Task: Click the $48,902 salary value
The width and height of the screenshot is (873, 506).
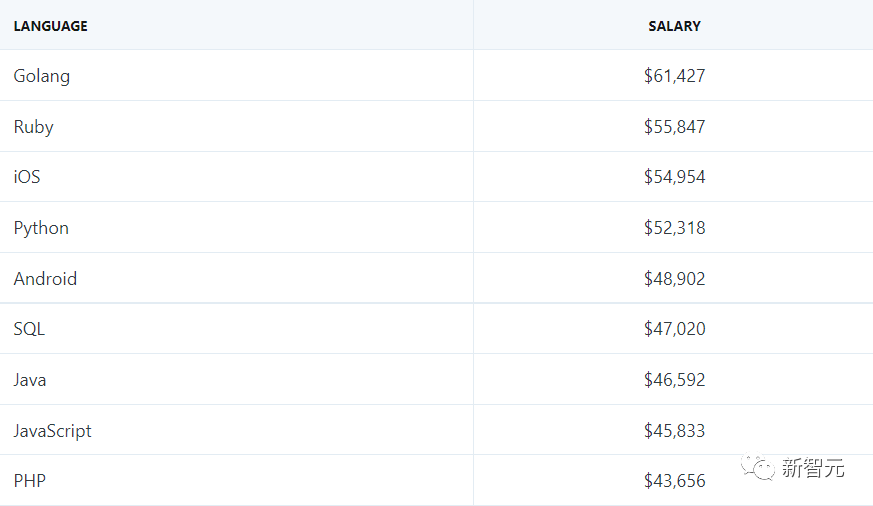Action: (x=674, y=279)
